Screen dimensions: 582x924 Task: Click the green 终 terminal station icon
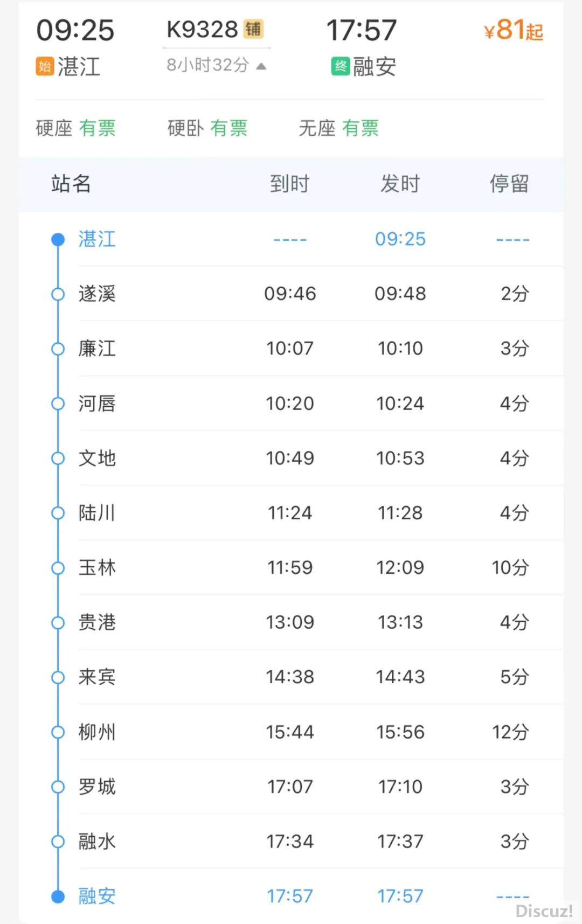(340, 66)
